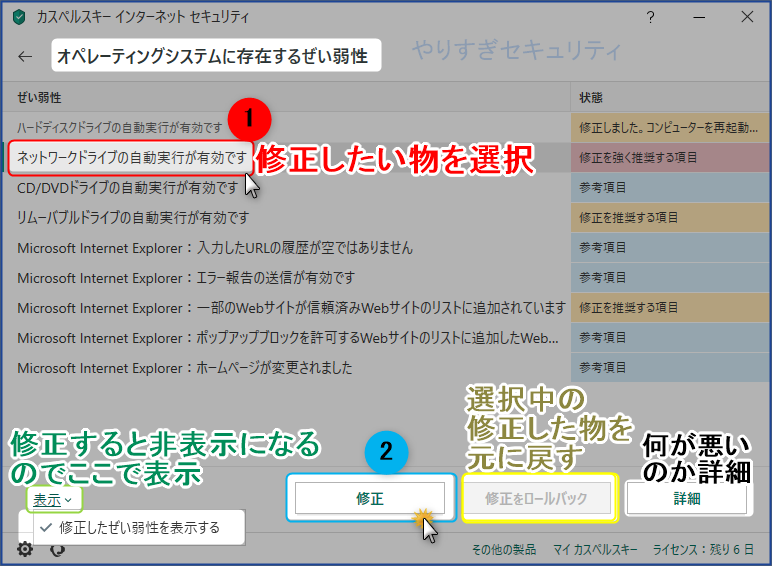Click 参考項目 status of ホームページ row
Screen dimensions: 772x566
pyautogui.click(x=670, y=368)
